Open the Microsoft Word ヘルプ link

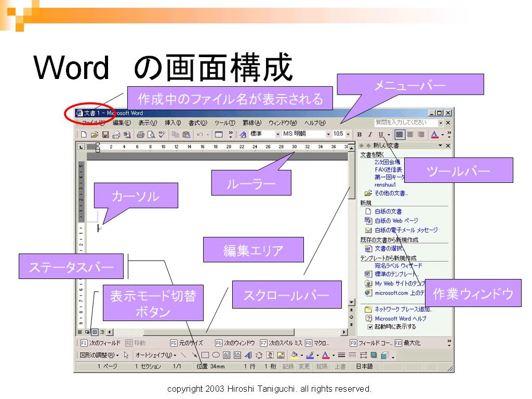pos(401,318)
